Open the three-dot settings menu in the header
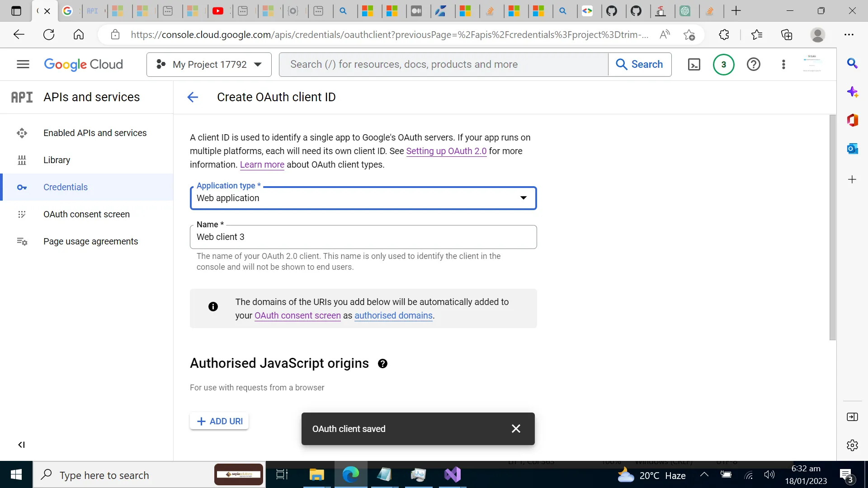 point(783,65)
